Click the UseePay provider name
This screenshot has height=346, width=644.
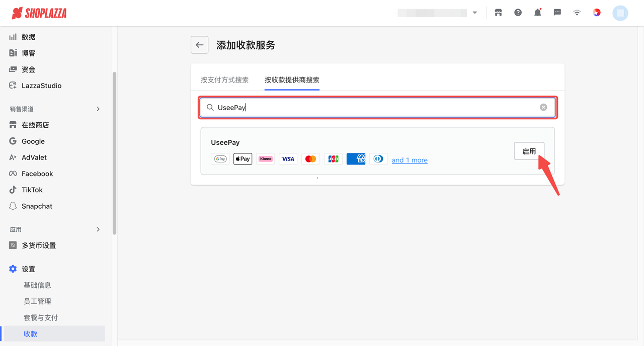tap(225, 142)
